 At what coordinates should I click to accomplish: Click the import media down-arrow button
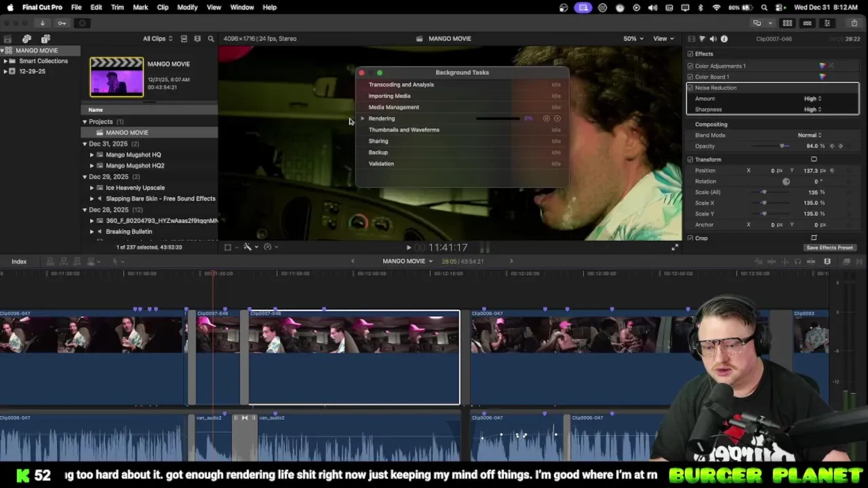42,23
